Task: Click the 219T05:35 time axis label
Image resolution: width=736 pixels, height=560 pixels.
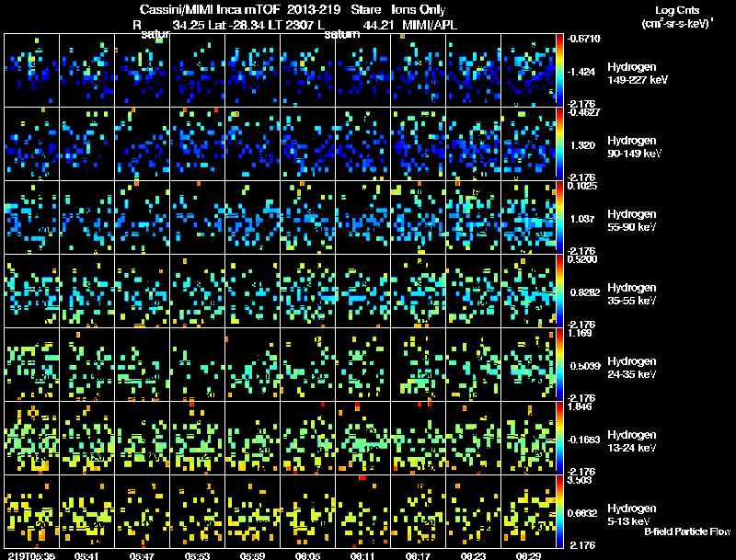Action: point(31,555)
